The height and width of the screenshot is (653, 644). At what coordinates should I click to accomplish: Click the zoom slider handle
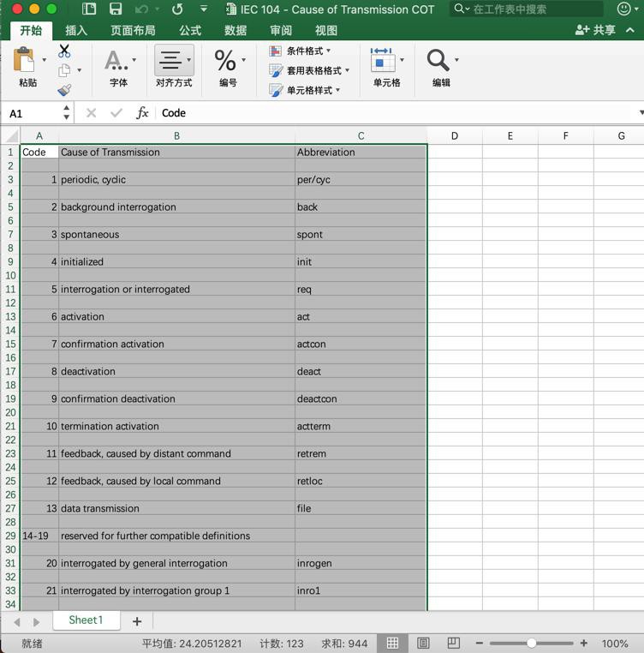click(x=531, y=644)
